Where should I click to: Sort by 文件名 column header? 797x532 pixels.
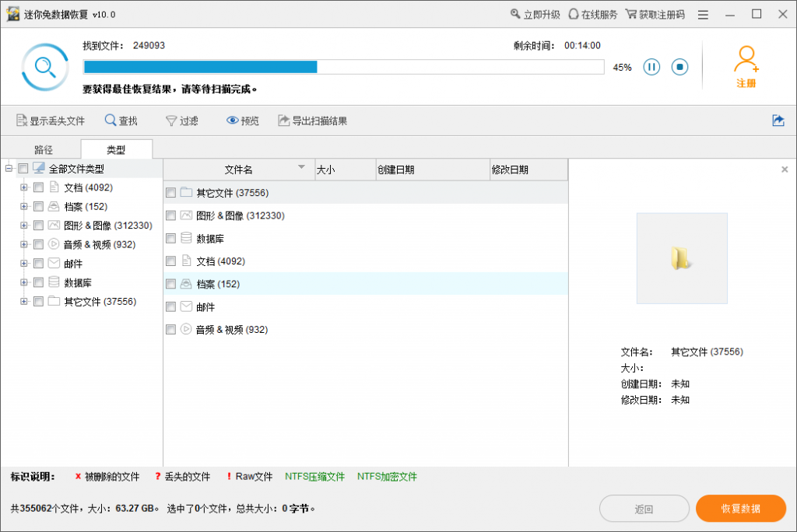[x=239, y=170]
